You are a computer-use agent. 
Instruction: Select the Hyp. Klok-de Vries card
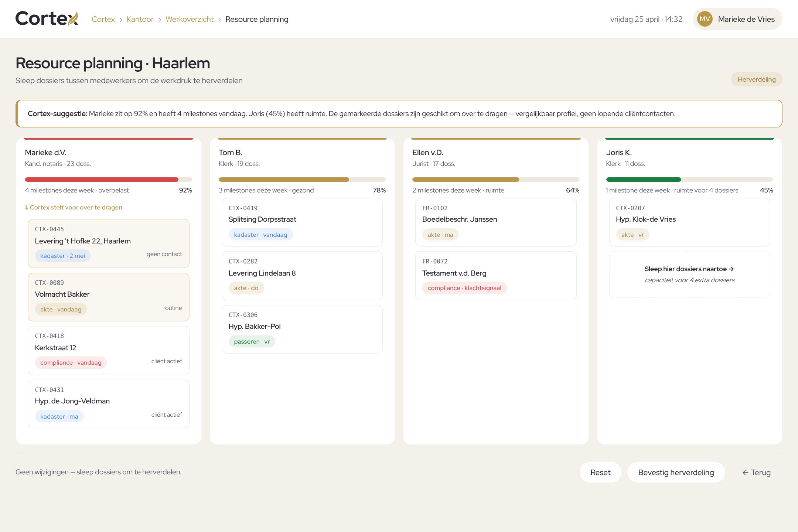(x=689, y=222)
